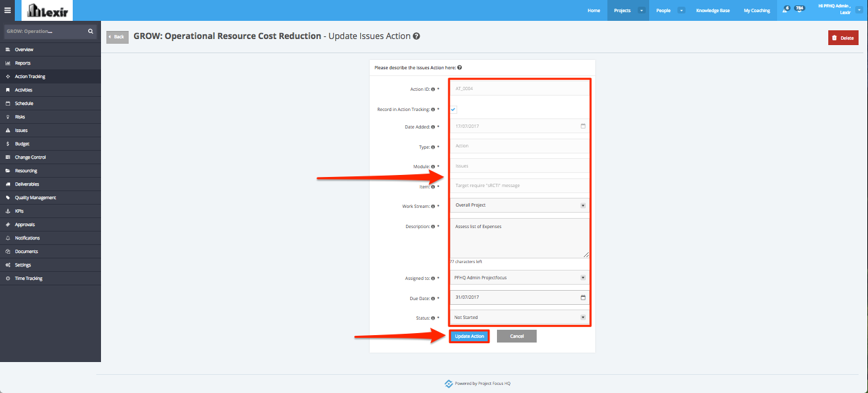Open Resourcing in the sidebar
The height and width of the screenshot is (393, 868).
click(51, 171)
